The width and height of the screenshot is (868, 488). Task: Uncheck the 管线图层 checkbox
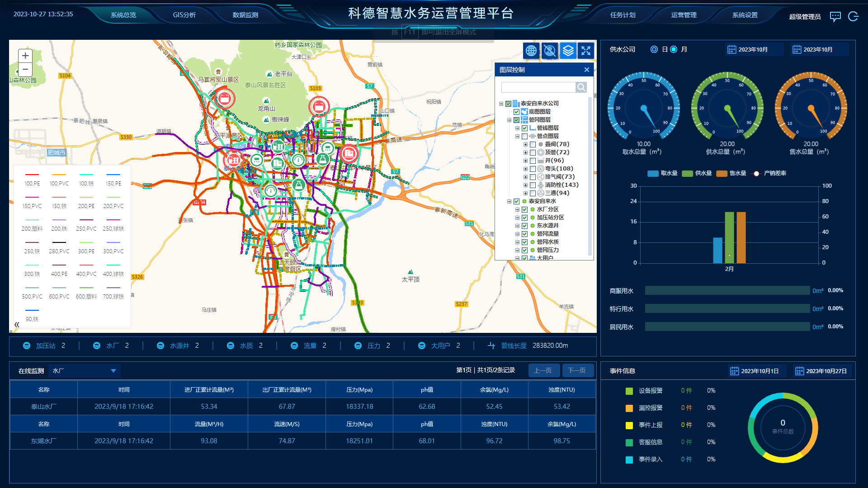[524, 128]
